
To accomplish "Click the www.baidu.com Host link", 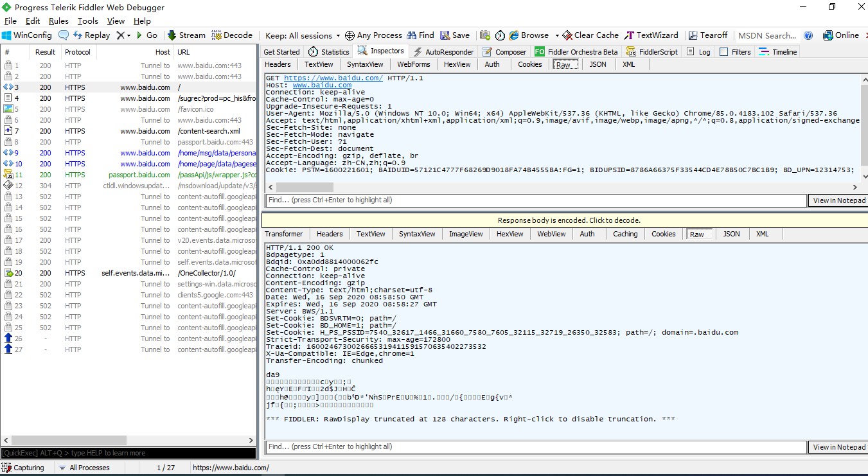I will coord(322,85).
